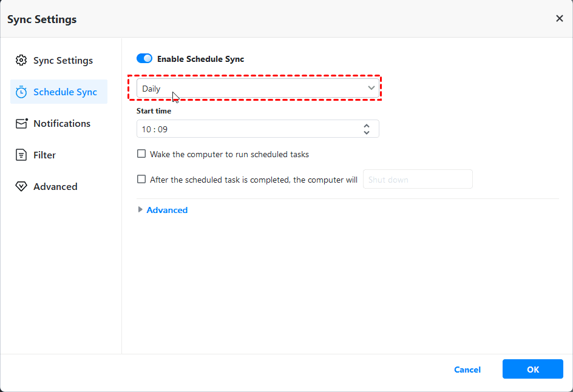Image resolution: width=573 pixels, height=392 pixels.
Task: Open the Advanced blue link
Action: (x=167, y=210)
